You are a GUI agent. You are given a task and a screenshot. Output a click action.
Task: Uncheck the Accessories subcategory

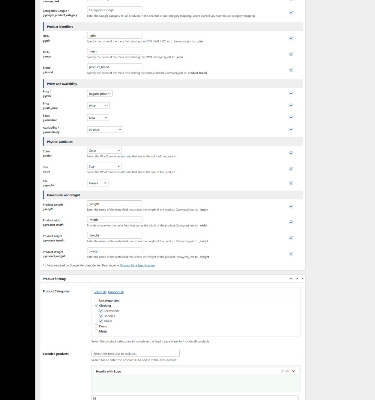pos(101,311)
